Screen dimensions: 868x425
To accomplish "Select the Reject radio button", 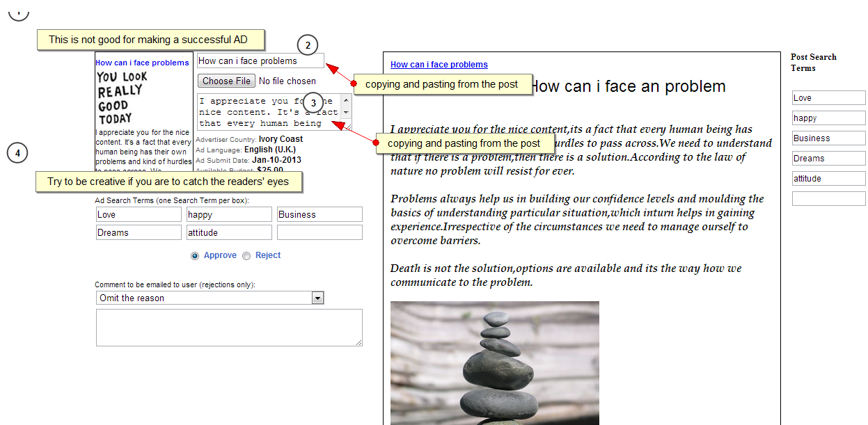I will 246,256.
